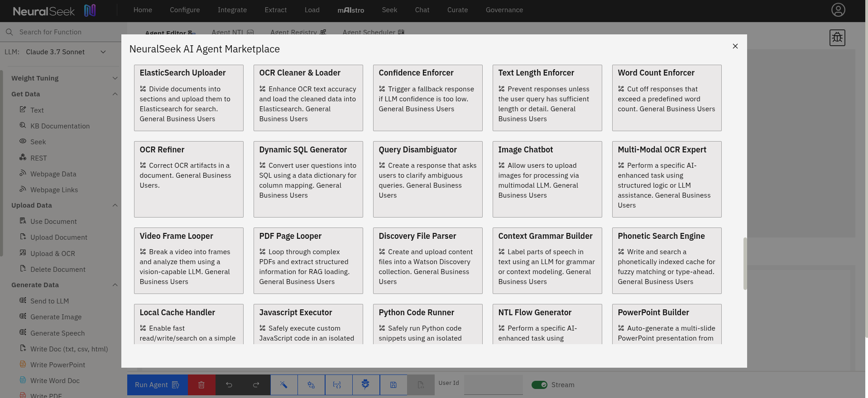Click the Webpage Links icon in sidebar
Image resolution: width=868 pixels, height=398 pixels.
point(23,189)
